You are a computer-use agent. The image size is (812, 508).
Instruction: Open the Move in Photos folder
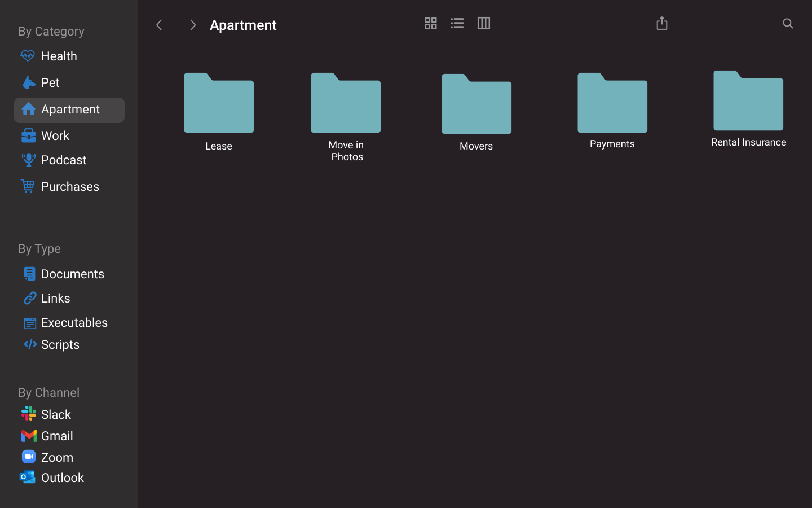pyautogui.click(x=346, y=103)
